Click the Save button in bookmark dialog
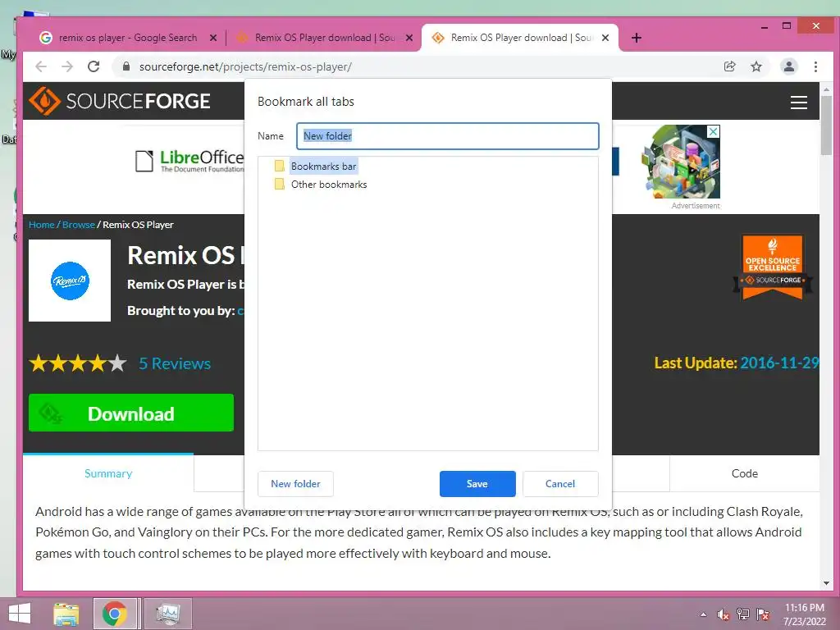This screenshot has width=840, height=630. tap(477, 484)
